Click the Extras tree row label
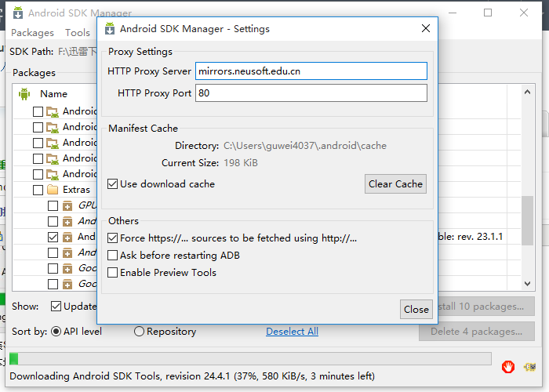The image size is (549, 392). tap(76, 190)
